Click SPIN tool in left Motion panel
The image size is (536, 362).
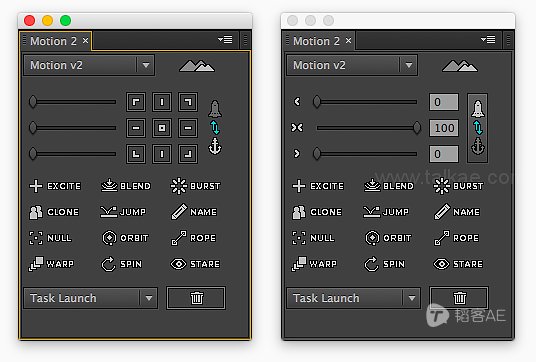[122, 264]
